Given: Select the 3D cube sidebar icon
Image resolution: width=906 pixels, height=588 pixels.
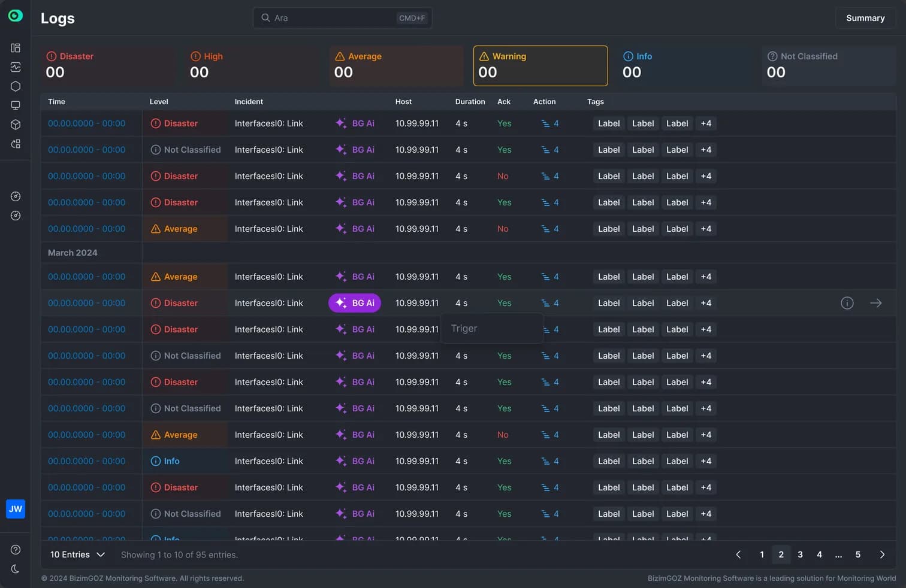Looking at the screenshot, I should click(16, 125).
